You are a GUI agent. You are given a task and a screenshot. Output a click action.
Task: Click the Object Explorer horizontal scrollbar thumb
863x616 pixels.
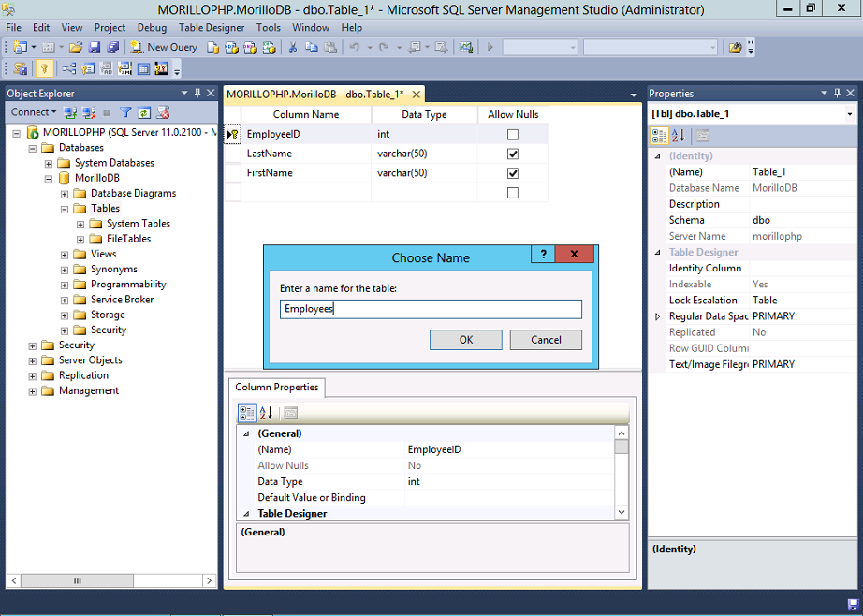77,580
